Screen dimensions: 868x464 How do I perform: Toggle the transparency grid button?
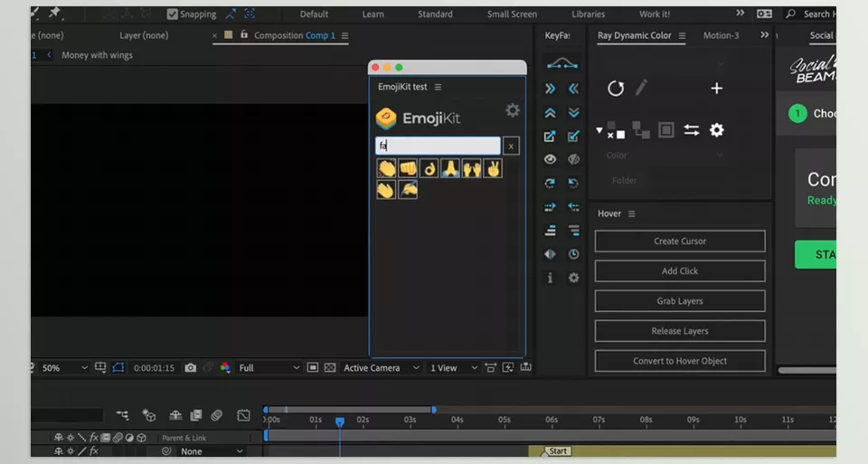click(330, 368)
